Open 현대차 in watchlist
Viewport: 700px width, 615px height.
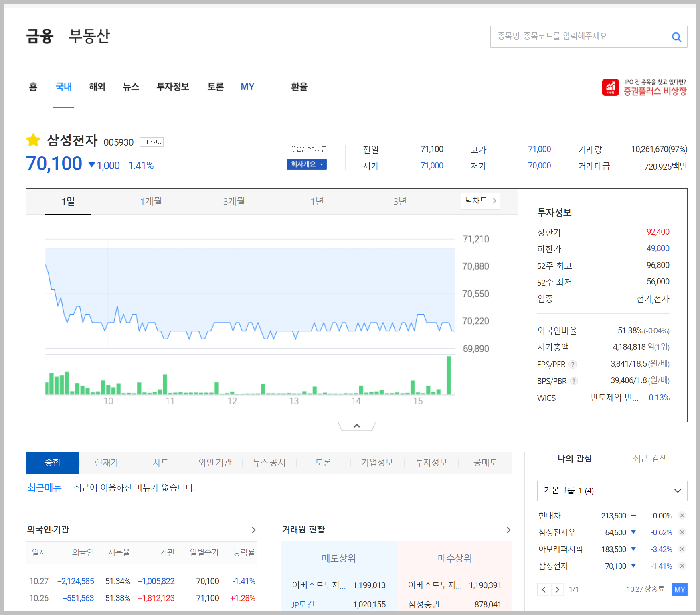pyautogui.click(x=550, y=516)
